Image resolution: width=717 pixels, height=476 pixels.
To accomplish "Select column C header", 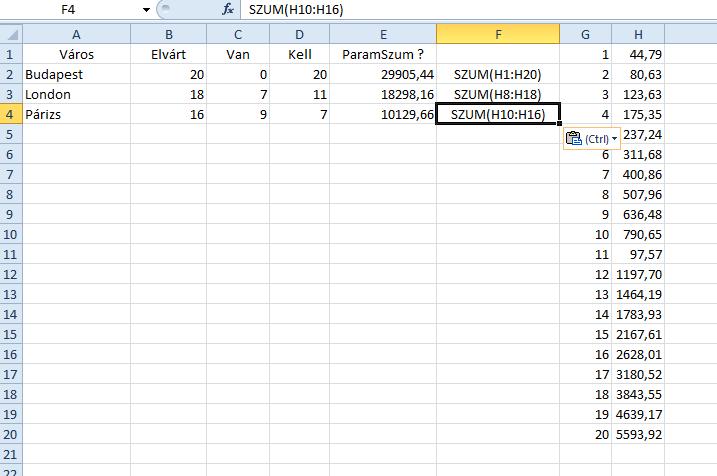I will point(238,34).
